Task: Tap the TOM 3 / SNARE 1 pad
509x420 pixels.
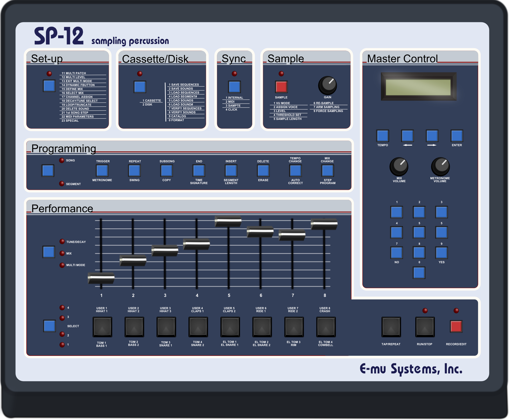Action: coord(166,327)
